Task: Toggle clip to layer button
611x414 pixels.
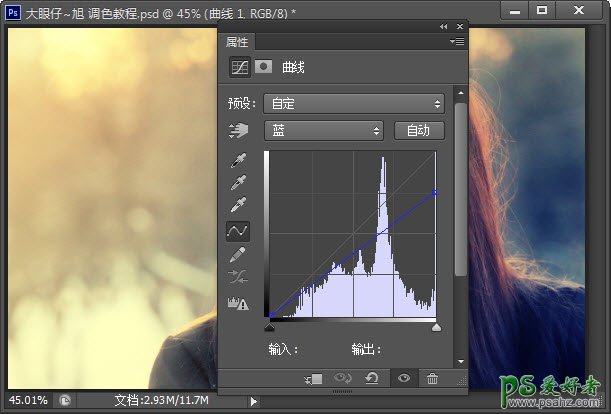Action: [x=314, y=379]
